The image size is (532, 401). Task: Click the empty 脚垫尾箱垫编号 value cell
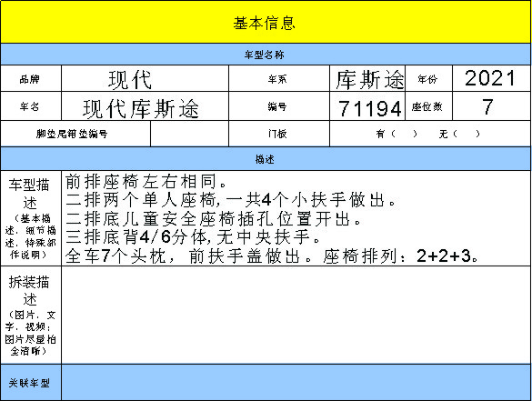190,134
